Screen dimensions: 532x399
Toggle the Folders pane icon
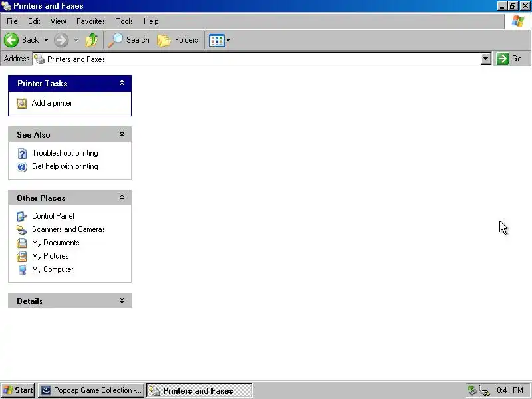pyautogui.click(x=164, y=40)
